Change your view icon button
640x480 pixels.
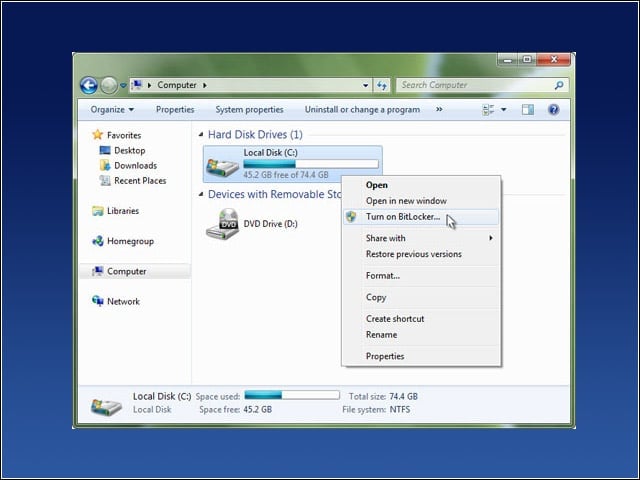pyautogui.click(x=488, y=109)
